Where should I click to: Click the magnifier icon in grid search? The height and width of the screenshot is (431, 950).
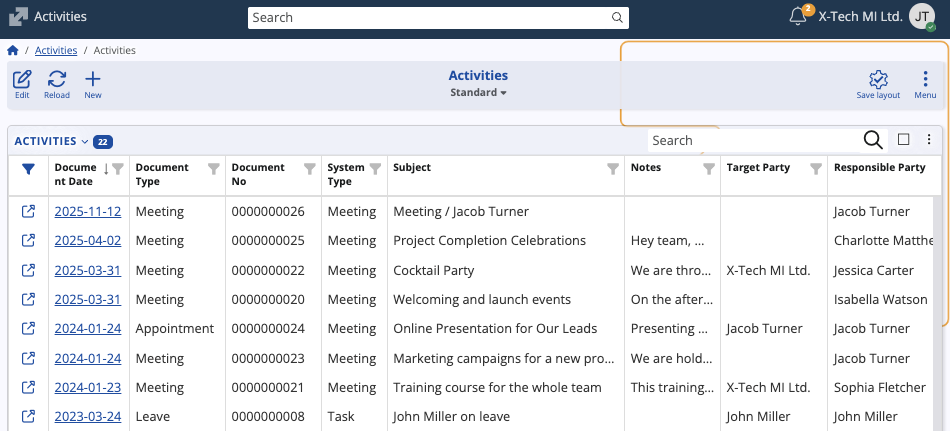872,140
